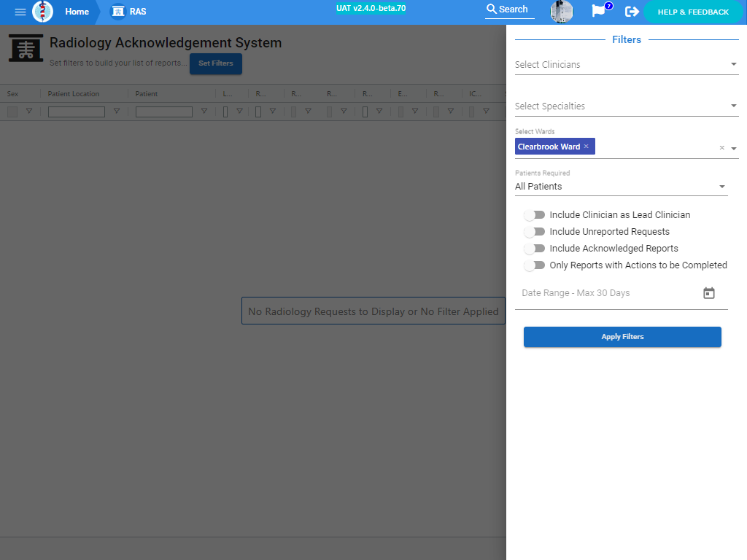The height and width of the screenshot is (560, 747).
Task: Open flag notifications with badge 7
Action: tap(600, 10)
